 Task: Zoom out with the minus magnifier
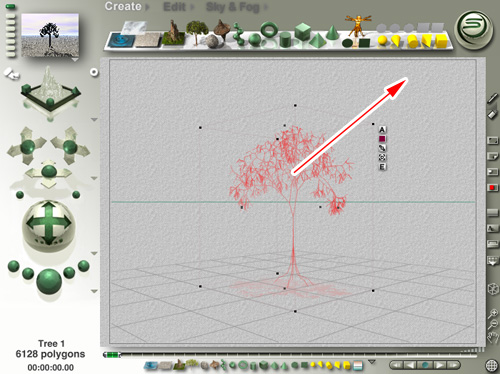(x=493, y=324)
